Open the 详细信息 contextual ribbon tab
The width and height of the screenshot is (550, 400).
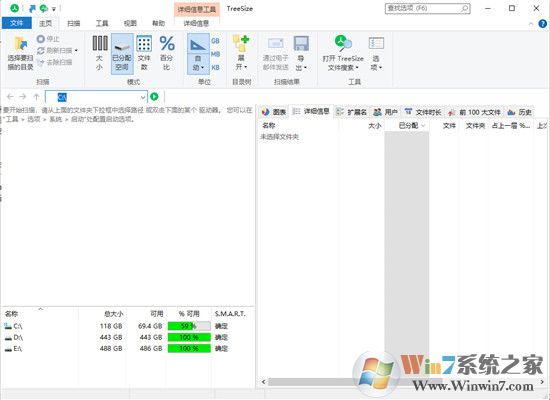coord(196,23)
